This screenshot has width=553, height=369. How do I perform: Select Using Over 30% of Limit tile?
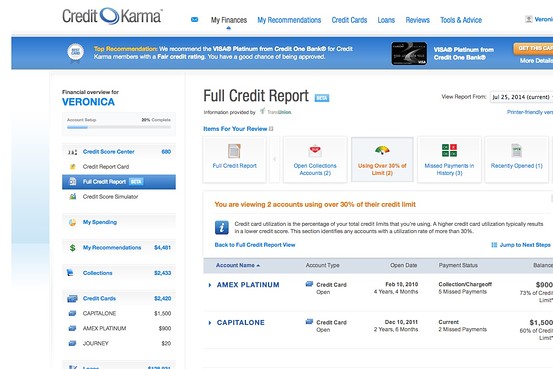pyautogui.click(x=382, y=159)
